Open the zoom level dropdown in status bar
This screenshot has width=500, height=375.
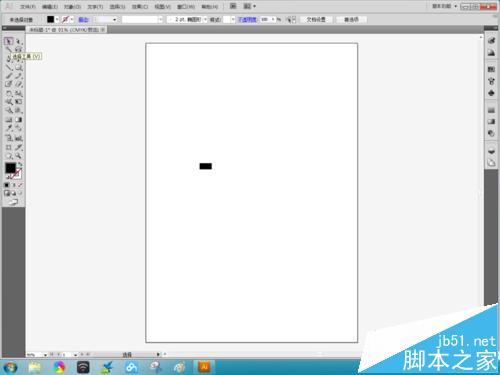[45, 355]
